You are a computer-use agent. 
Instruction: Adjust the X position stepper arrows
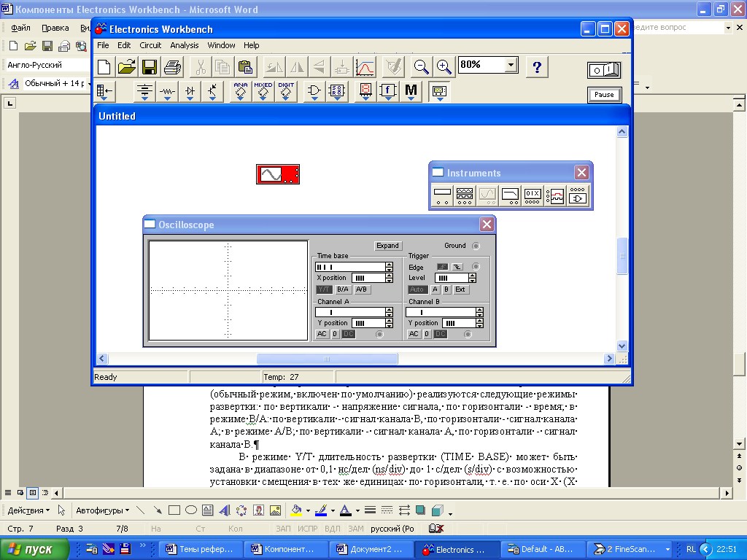click(390, 278)
